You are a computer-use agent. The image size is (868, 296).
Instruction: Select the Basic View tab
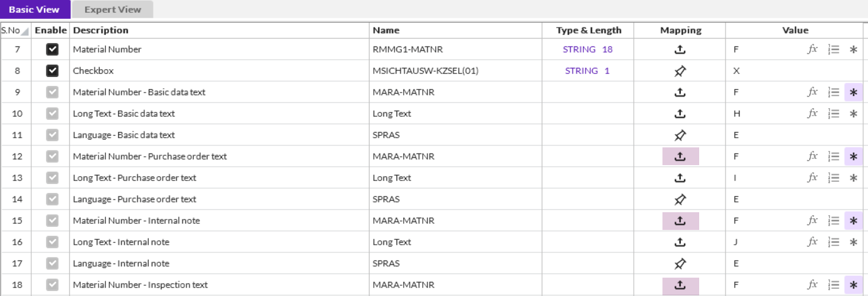(34, 9)
